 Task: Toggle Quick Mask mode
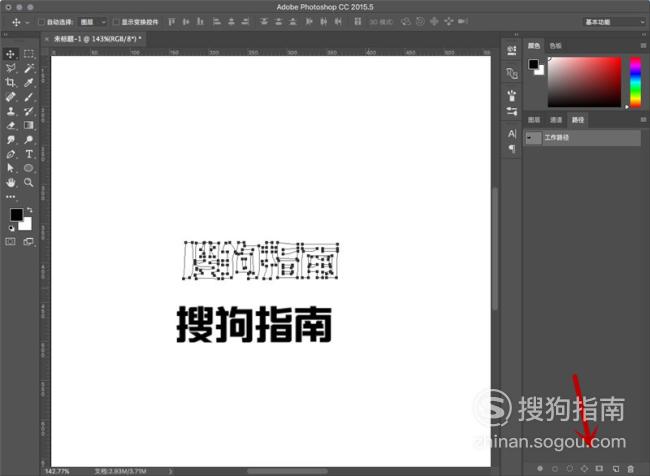pyautogui.click(x=11, y=242)
